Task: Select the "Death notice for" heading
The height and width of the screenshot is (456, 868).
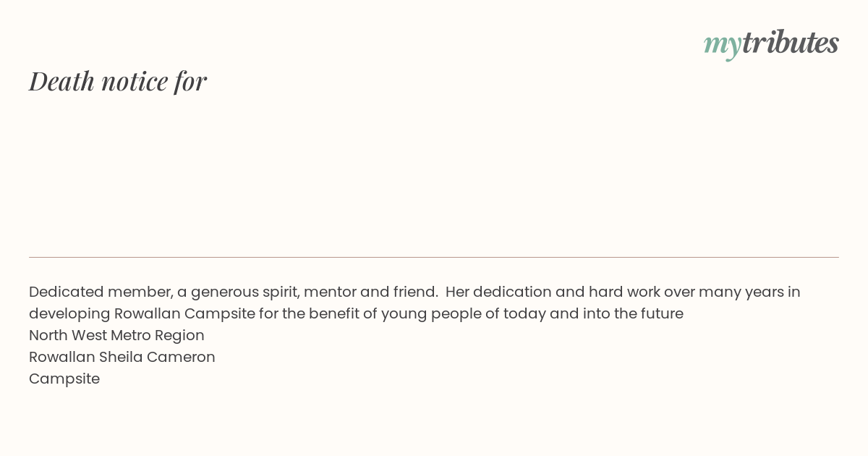Action: tap(118, 81)
